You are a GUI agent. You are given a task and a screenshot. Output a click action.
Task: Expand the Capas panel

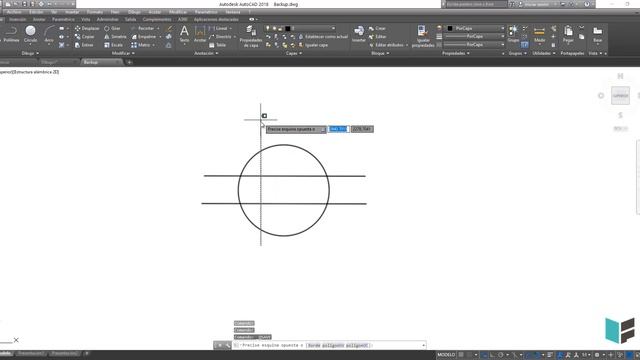tap(294, 53)
